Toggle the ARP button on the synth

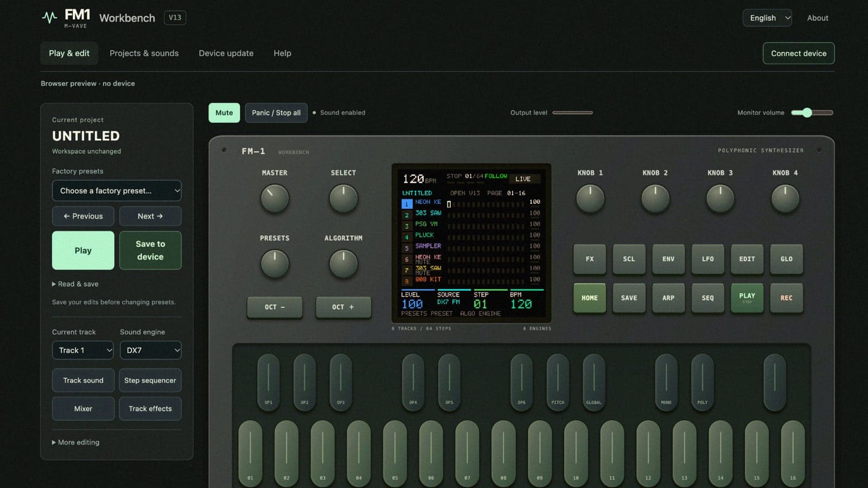point(668,298)
